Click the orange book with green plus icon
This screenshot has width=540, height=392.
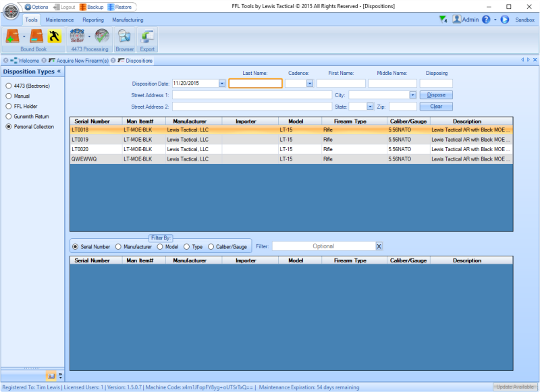pos(12,36)
